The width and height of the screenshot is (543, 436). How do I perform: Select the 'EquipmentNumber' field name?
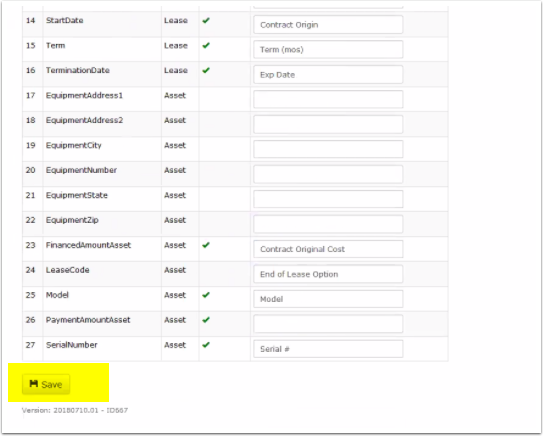81,170
